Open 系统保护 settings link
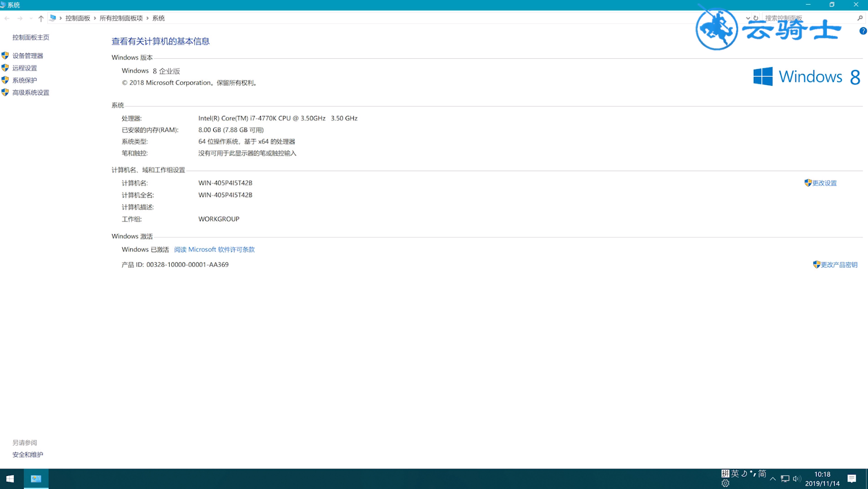This screenshot has height=489, width=868. [25, 80]
